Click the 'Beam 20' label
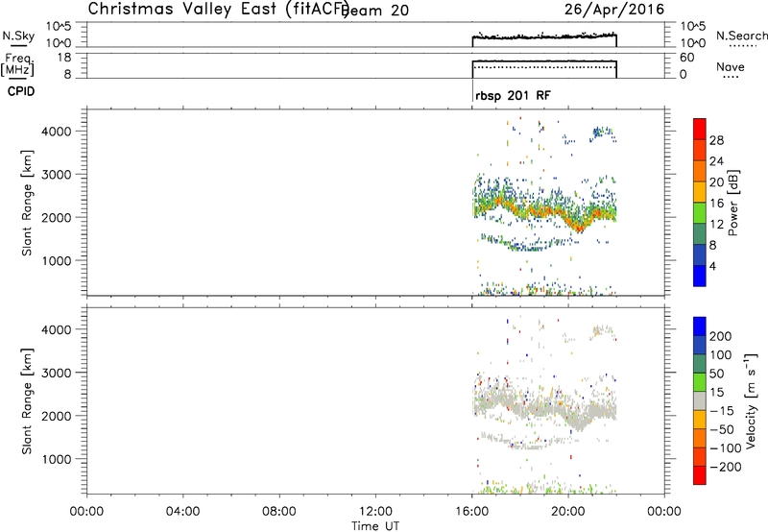 coord(375,11)
